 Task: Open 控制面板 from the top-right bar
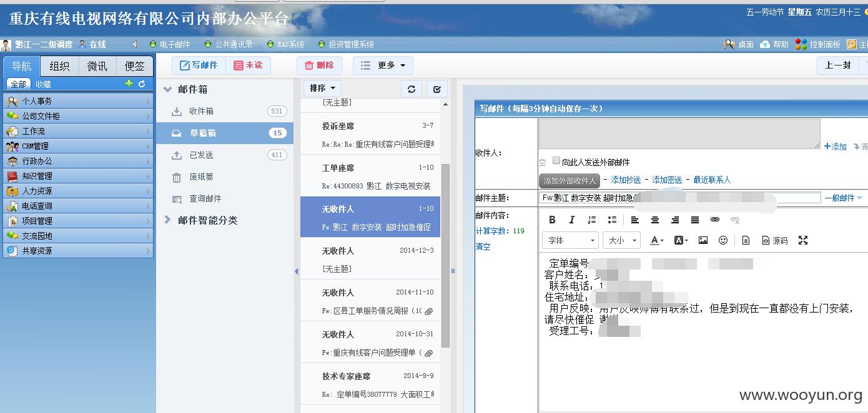818,44
